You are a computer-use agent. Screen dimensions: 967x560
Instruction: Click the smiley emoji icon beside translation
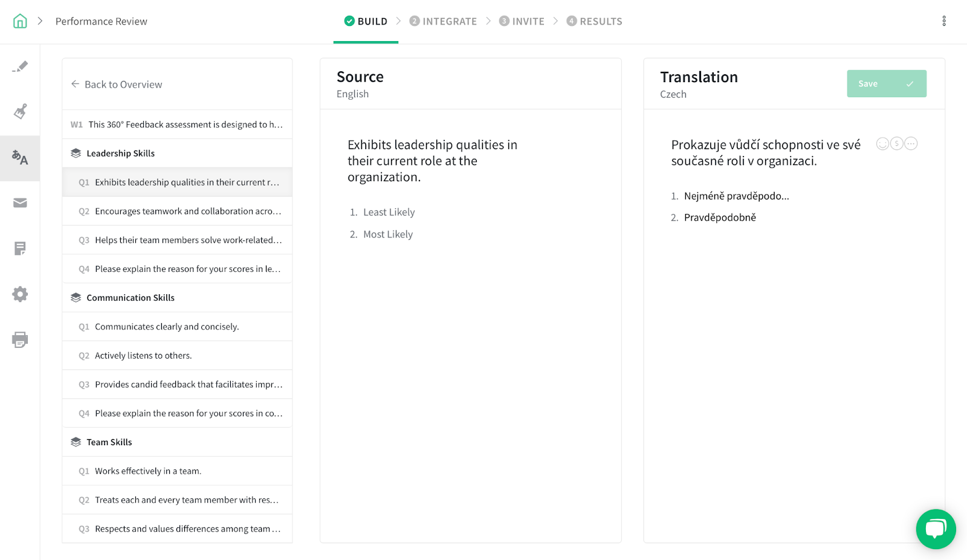[x=882, y=144]
